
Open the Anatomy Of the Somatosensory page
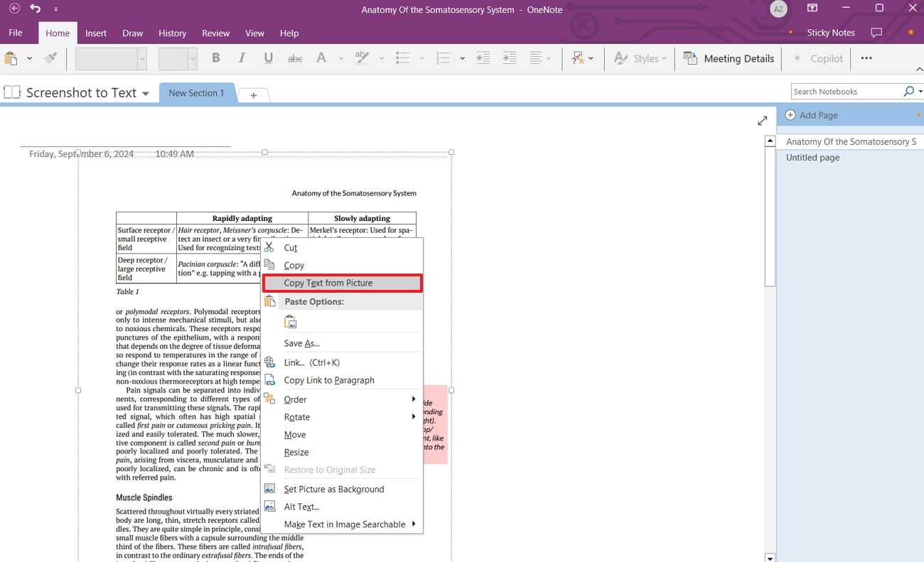point(849,142)
